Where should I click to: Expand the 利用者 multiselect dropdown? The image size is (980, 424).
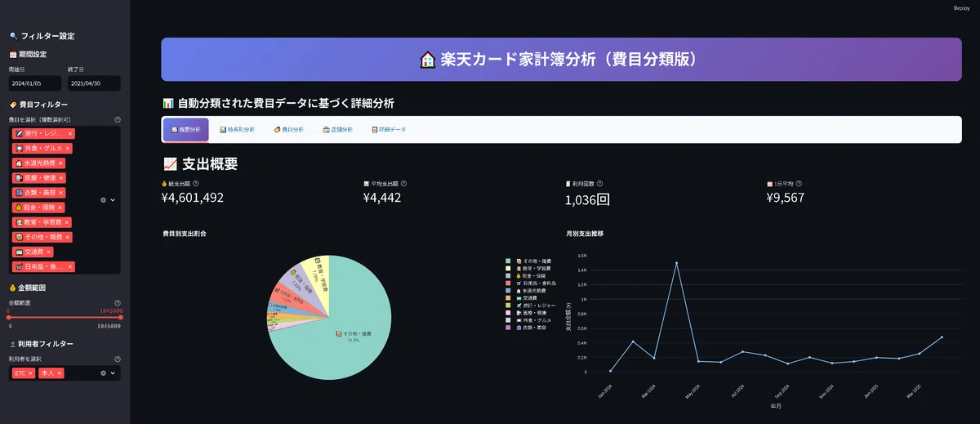[x=113, y=373]
